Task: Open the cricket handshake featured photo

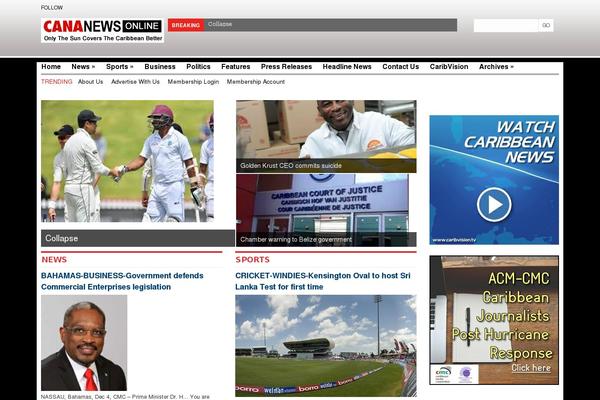Action: (127, 161)
